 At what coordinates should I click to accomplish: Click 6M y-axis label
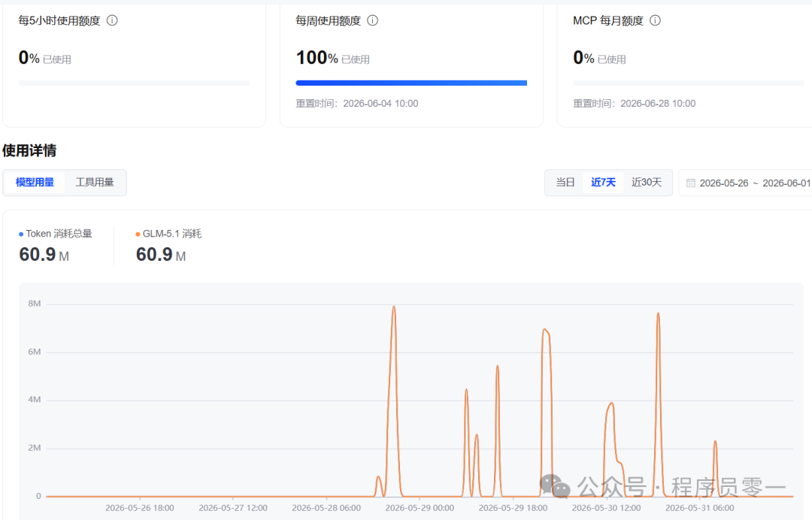(x=34, y=352)
